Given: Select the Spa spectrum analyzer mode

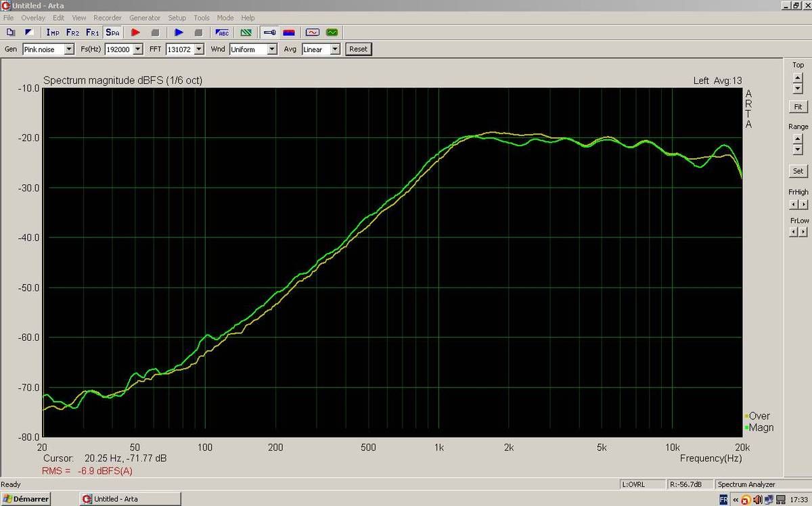Looking at the screenshot, I should click(x=112, y=32).
